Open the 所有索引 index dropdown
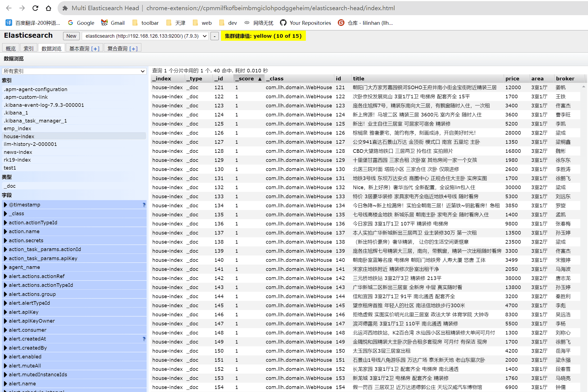This screenshot has width=588, height=392. click(74, 71)
